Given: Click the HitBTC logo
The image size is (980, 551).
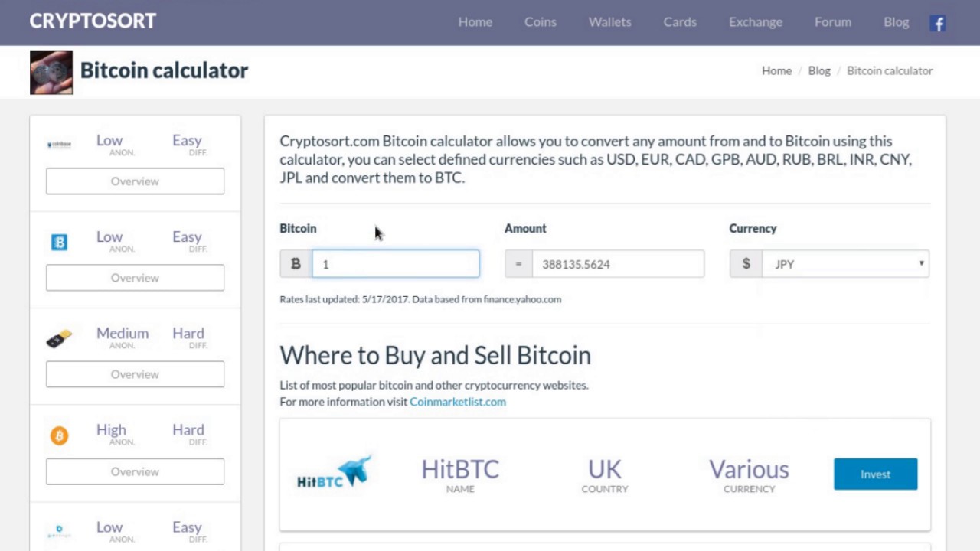Looking at the screenshot, I should tap(334, 474).
